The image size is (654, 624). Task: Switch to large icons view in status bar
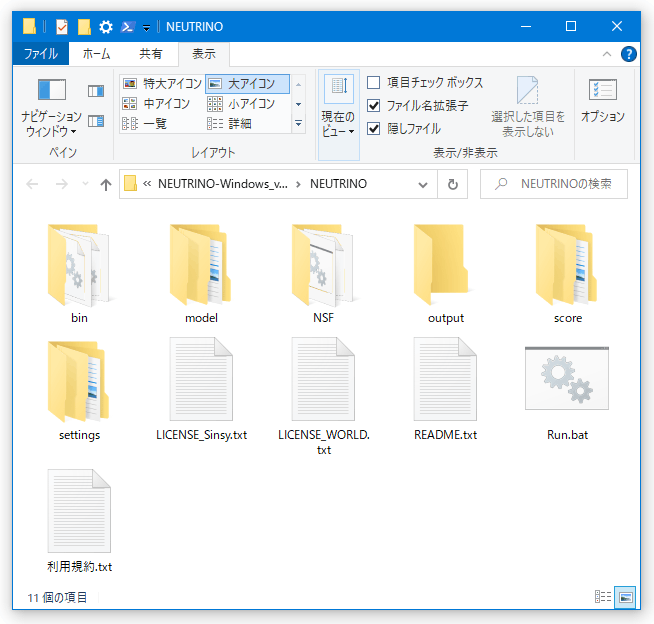coord(625,597)
